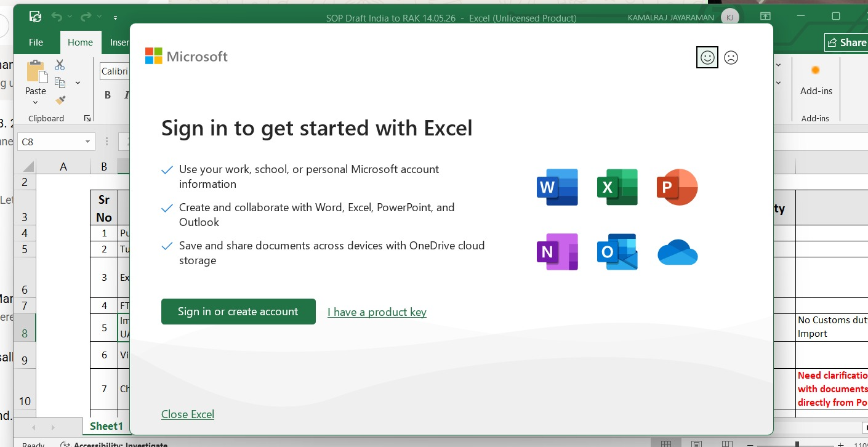Select the 'No Customs' duty cell

click(832, 327)
